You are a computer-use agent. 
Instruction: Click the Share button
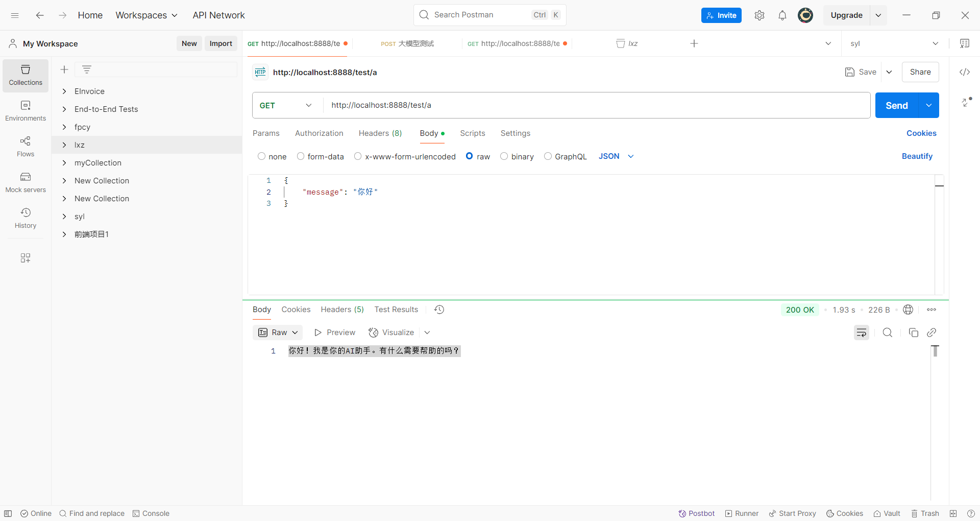pos(920,72)
